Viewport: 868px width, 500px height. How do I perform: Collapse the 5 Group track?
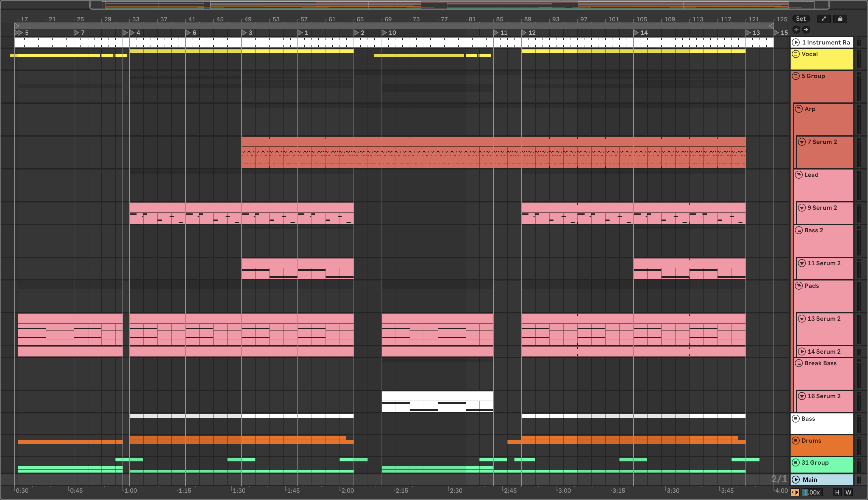(x=795, y=76)
